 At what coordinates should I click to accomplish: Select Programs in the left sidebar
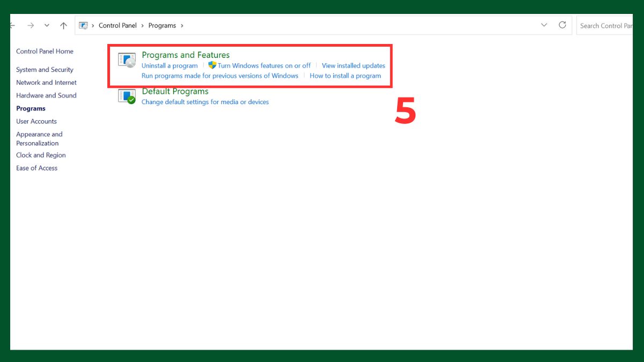pos(31,108)
